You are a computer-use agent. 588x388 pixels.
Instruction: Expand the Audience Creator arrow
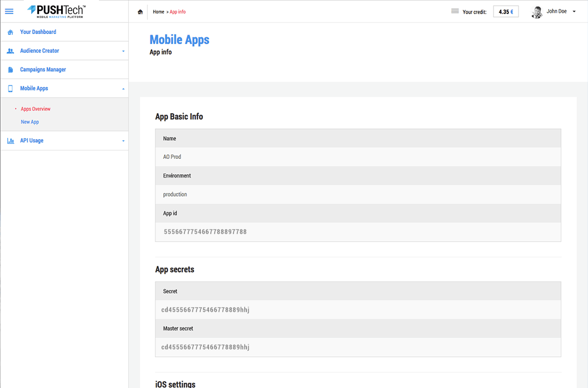[123, 51]
